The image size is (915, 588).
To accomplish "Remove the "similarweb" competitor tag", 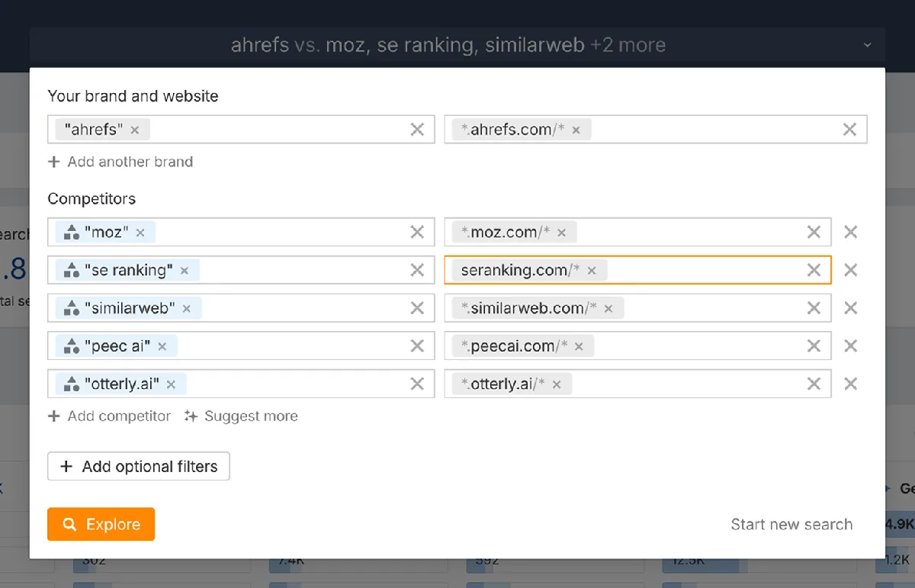I will (187, 309).
